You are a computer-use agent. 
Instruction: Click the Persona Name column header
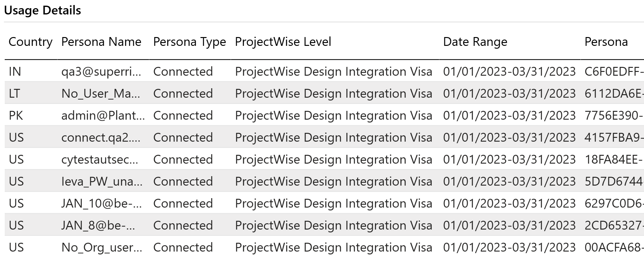[x=101, y=42]
